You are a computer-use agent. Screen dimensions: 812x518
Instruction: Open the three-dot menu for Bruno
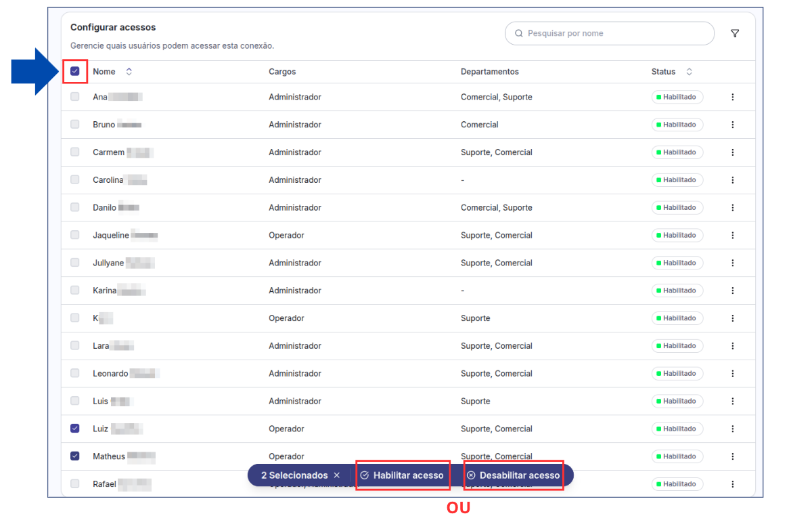(x=732, y=125)
